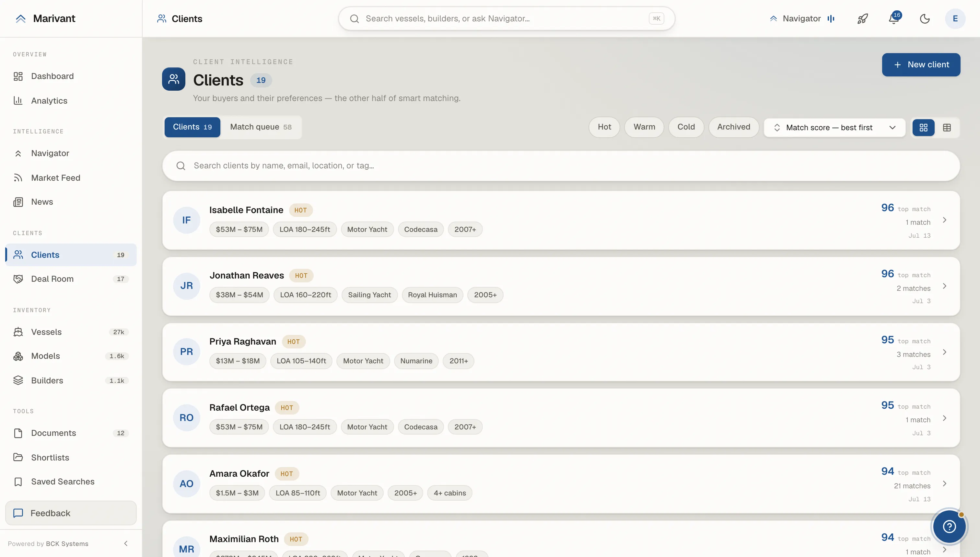Screen dimensions: 980x557
Task: Click Jonathan Reaves JR avatar
Action: [186, 286]
